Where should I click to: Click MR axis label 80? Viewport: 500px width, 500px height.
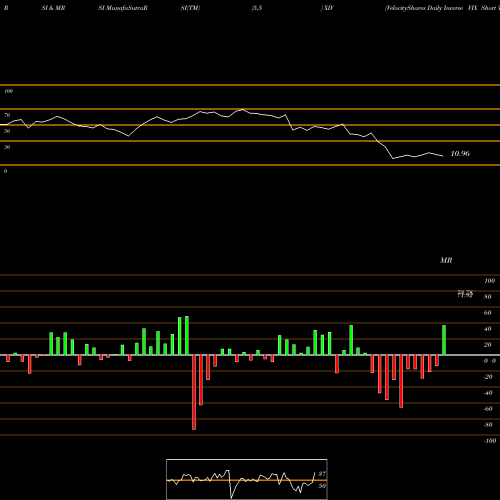[488, 297]
